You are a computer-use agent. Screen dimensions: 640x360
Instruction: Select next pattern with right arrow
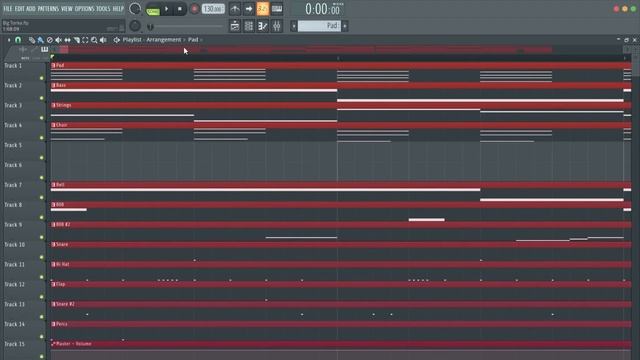click(345, 26)
